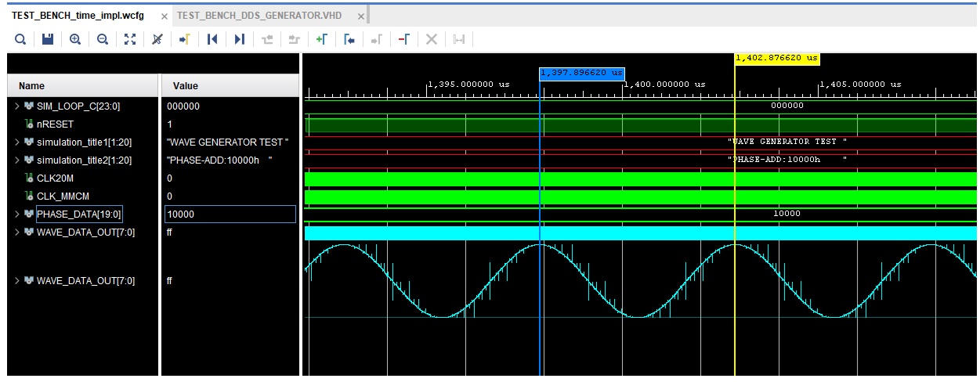
Task: Add a new marker
Action: pos(321,39)
